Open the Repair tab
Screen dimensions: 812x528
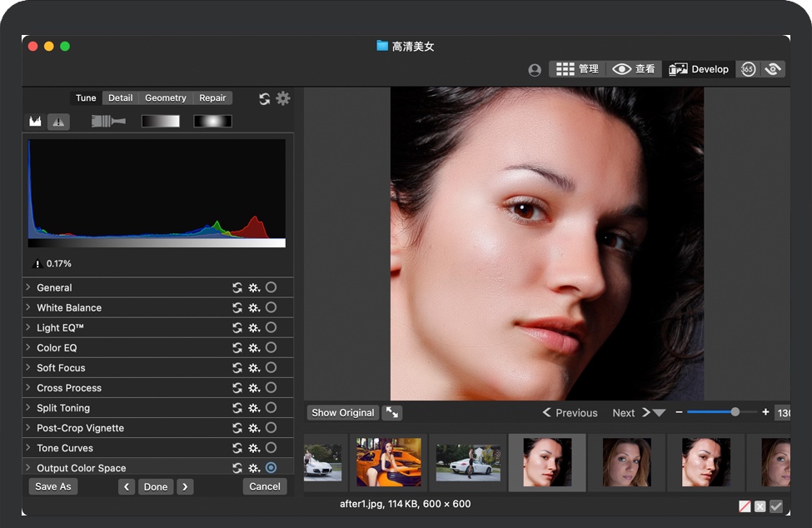[x=212, y=98]
